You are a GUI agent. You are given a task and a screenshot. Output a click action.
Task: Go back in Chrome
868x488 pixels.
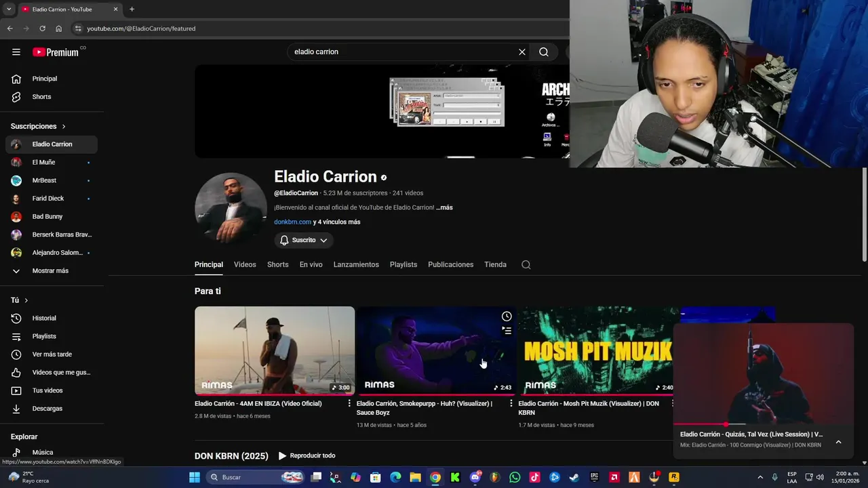tap(9, 28)
